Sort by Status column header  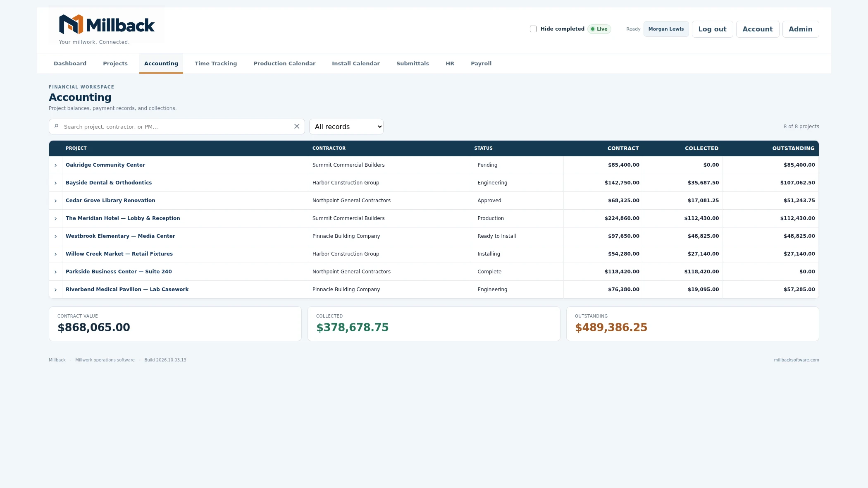pyautogui.click(x=483, y=148)
